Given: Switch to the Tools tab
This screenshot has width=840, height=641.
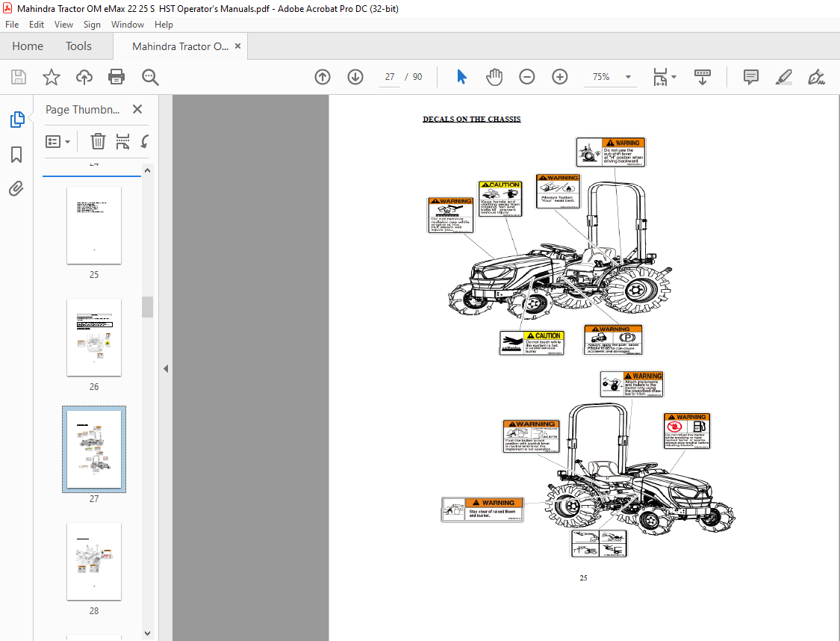Looking at the screenshot, I should pos(78,46).
